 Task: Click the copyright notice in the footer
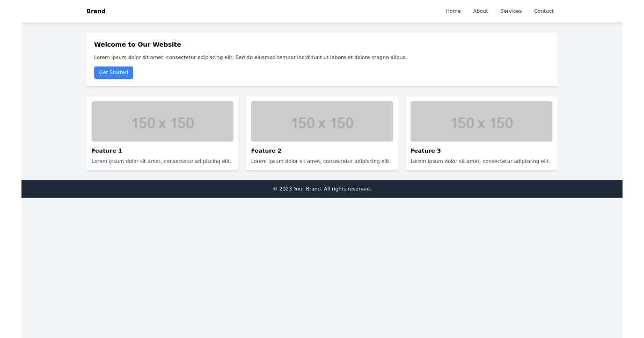coord(321,188)
